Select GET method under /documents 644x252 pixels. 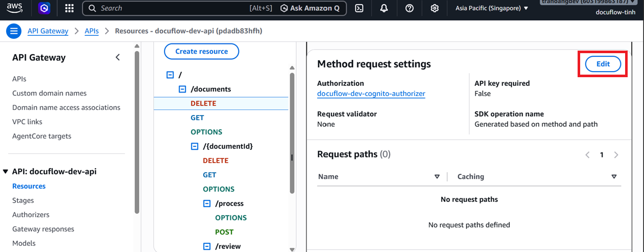[x=197, y=118]
